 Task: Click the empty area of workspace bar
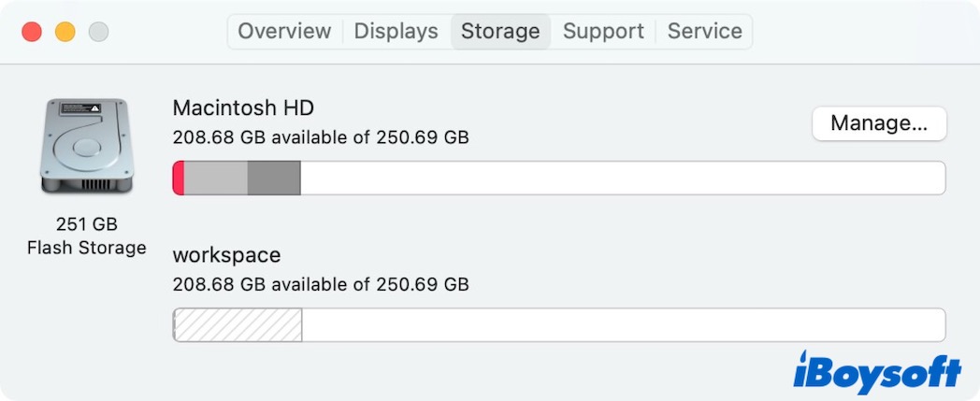[622, 324]
